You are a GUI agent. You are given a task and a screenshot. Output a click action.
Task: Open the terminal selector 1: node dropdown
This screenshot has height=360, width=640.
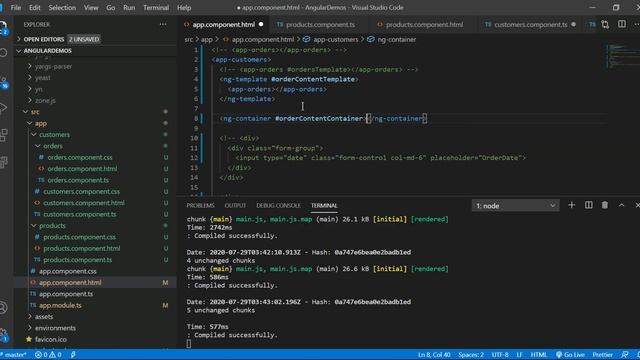click(x=516, y=206)
